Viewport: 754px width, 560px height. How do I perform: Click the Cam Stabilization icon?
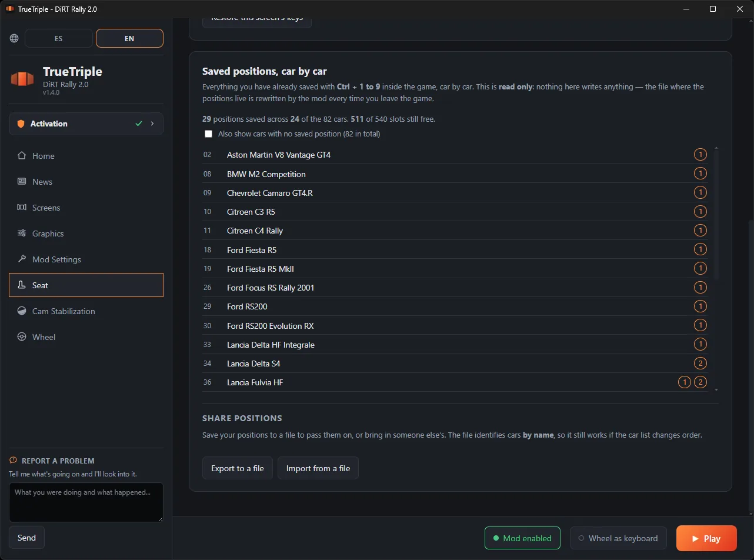(22, 311)
